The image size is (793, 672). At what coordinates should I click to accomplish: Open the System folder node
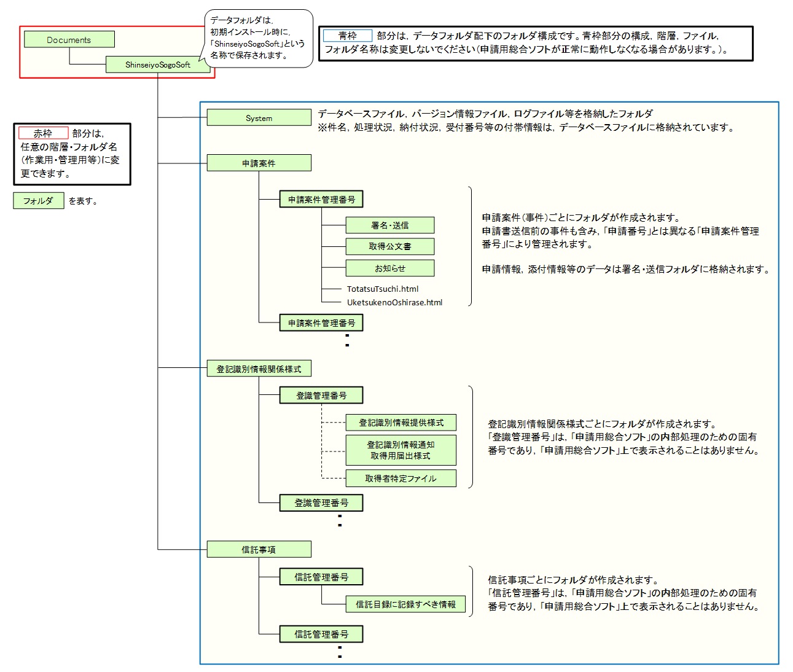pos(259,118)
